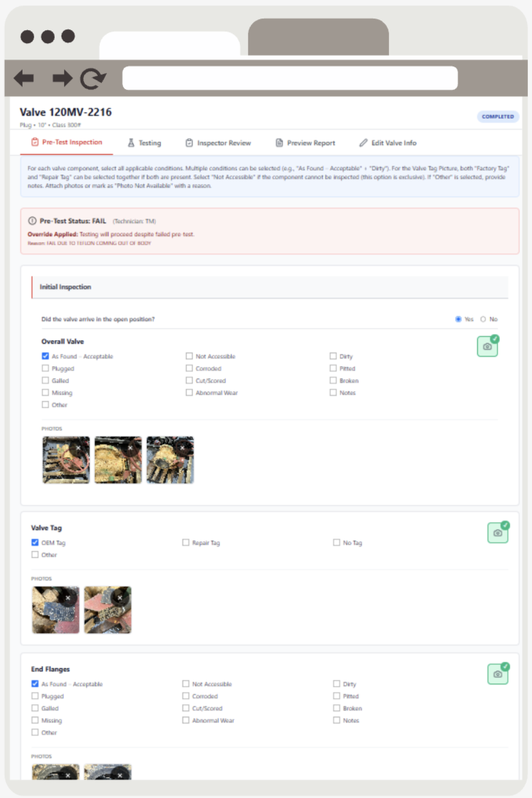
Task: Check End Flanges Not Accessible
Action: pos(185,684)
